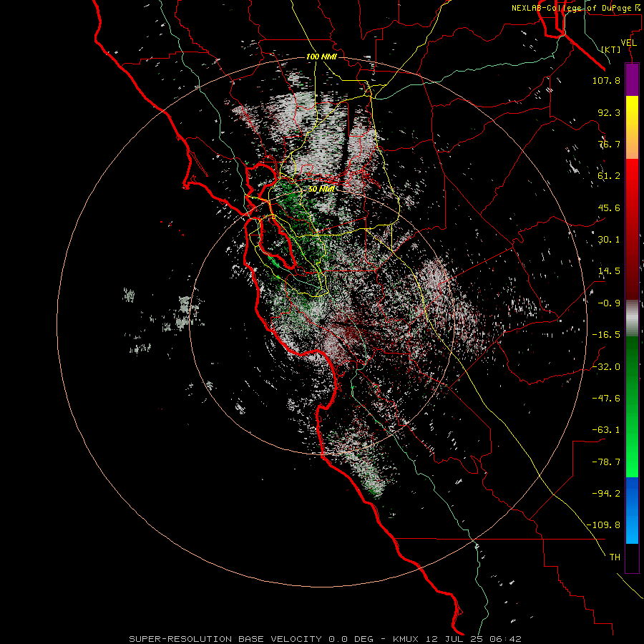Click the -47.6 legend value
The width and height of the screenshot is (644, 644).
[606, 399]
